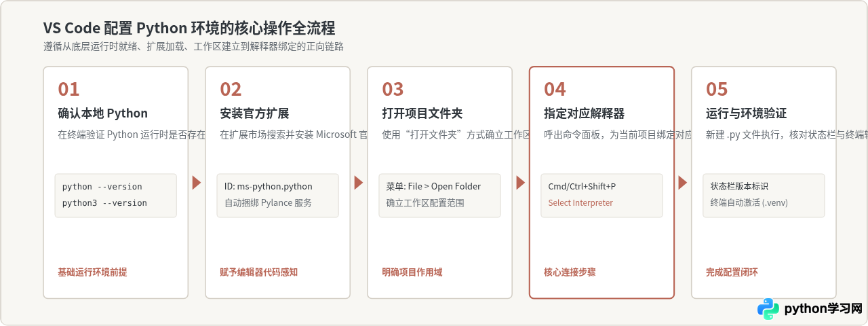Screen dimensions: 868x326
Task: Click the subtitle starting with "遵循从底层运行时就绪"
Action: pyautogui.click(x=194, y=47)
